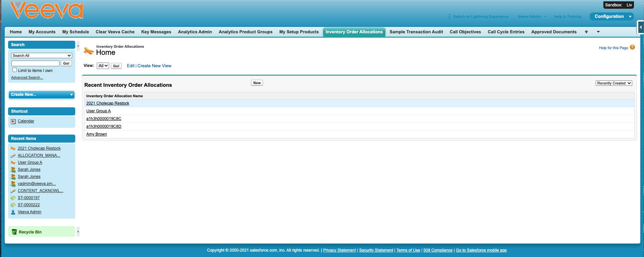Enable Limit to items I own

(14, 70)
